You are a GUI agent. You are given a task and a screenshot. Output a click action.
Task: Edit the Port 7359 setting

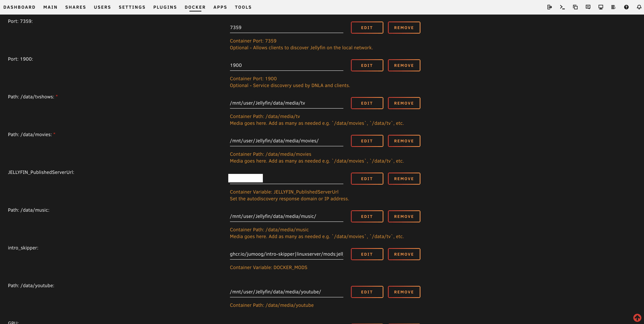pos(367,28)
